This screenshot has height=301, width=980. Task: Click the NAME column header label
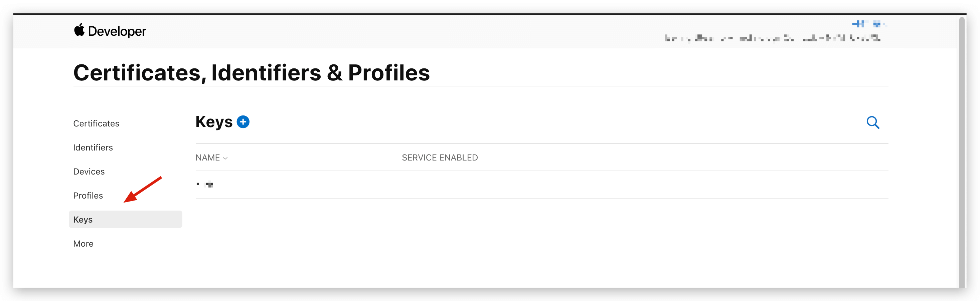pos(208,158)
